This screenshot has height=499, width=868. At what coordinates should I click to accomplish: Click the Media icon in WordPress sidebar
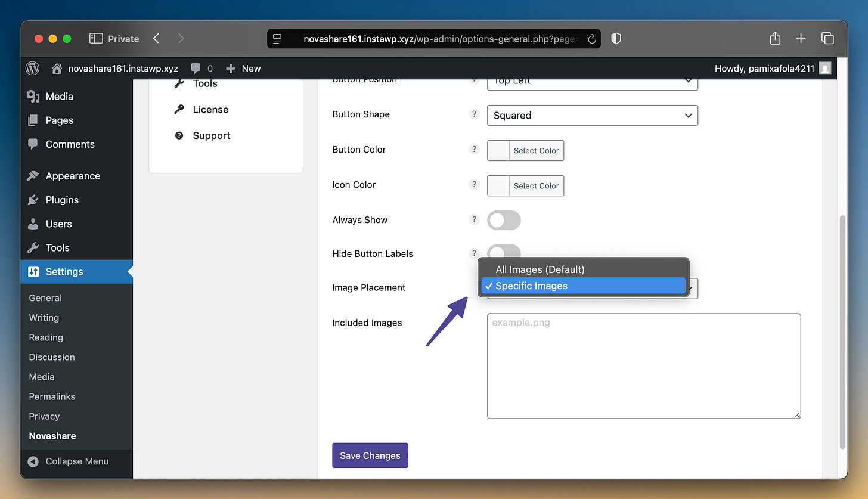click(33, 97)
